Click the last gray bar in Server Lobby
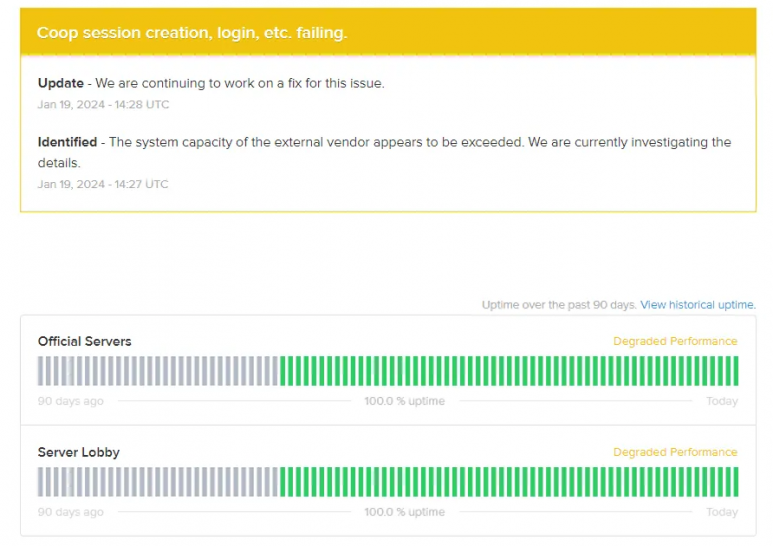The width and height of the screenshot is (773, 546). 275,482
